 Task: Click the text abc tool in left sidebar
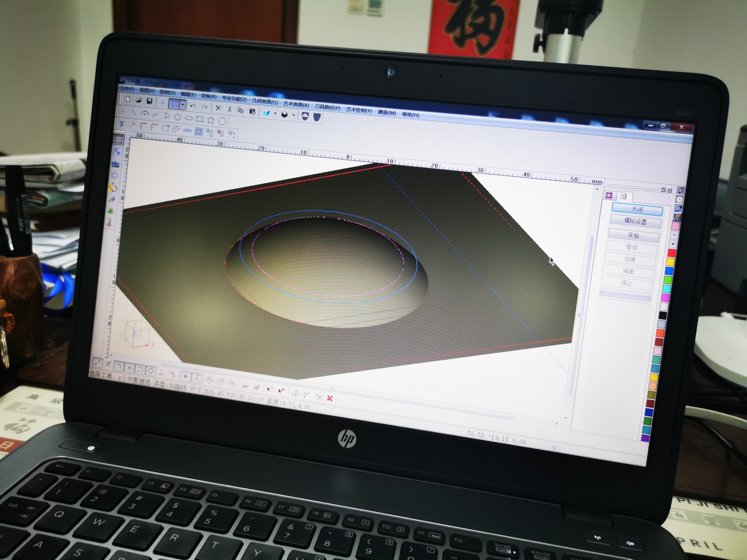click(116, 164)
